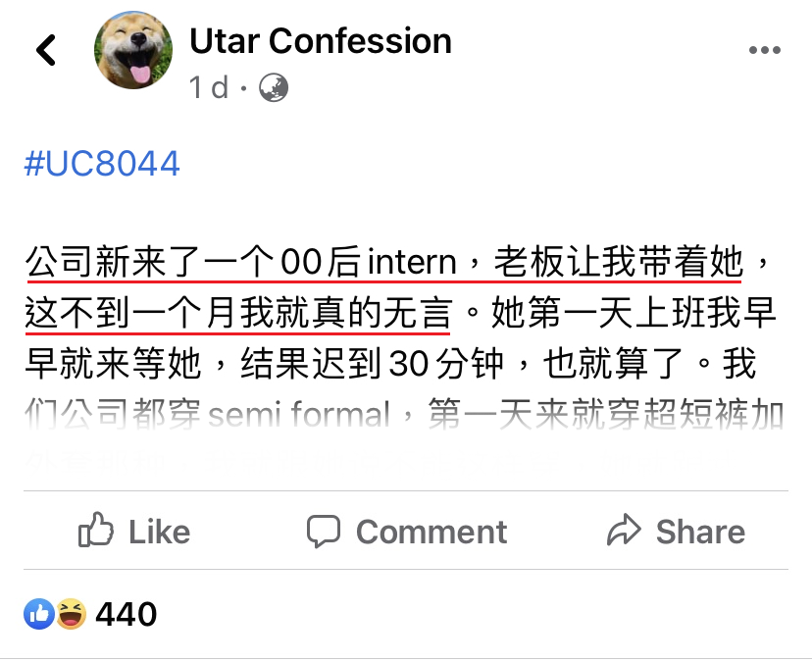The width and height of the screenshot is (812, 662).
Task: Click the blue thumbs-up reaction emoji
Action: [x=39, y=615]
